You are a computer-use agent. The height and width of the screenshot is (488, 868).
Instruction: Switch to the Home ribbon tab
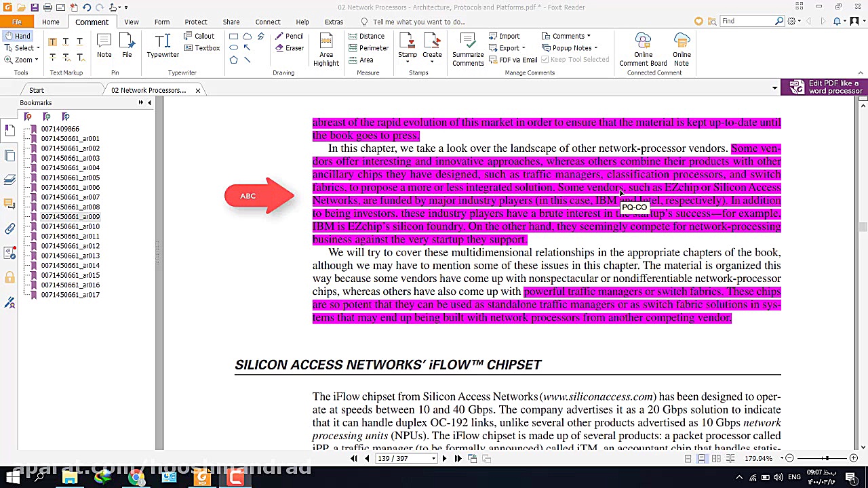click(x=51, y=22)
